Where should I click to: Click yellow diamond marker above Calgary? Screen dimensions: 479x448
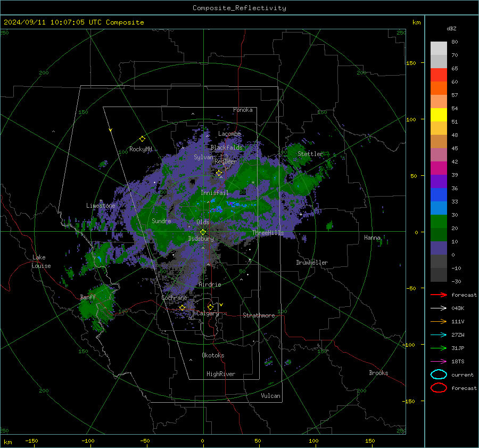tap(210, 307)
